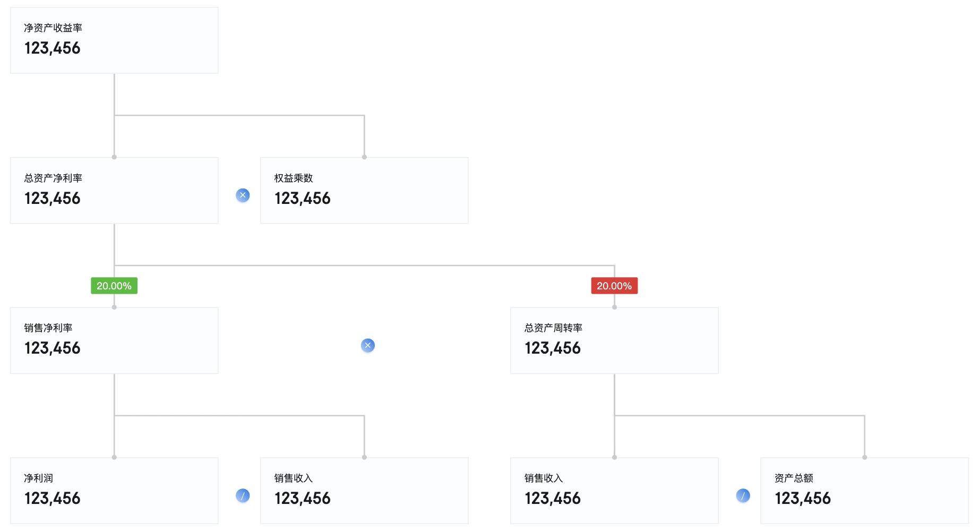
Task: Click the 销售收入 card under 总资产周转率
Action: [x=614, y=491]
